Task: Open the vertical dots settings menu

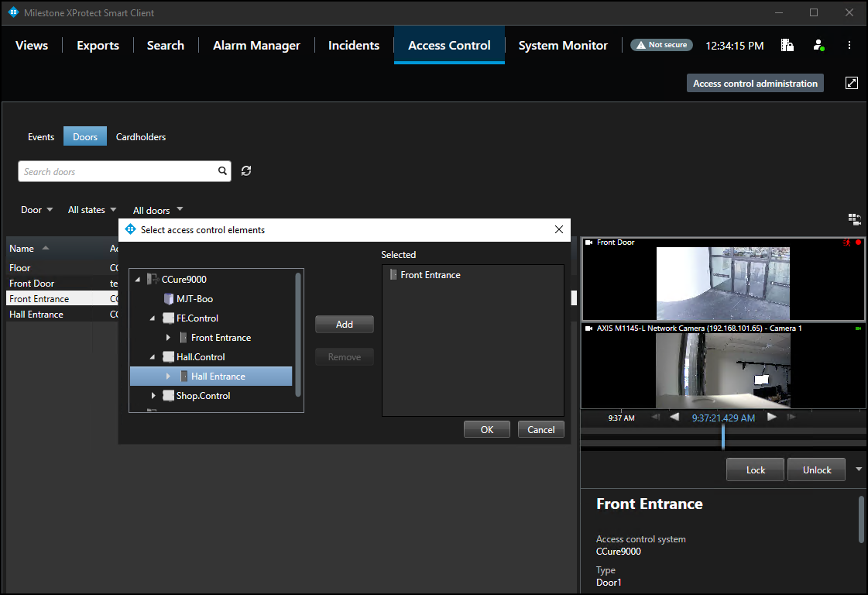Action: [x=849, y=45]
